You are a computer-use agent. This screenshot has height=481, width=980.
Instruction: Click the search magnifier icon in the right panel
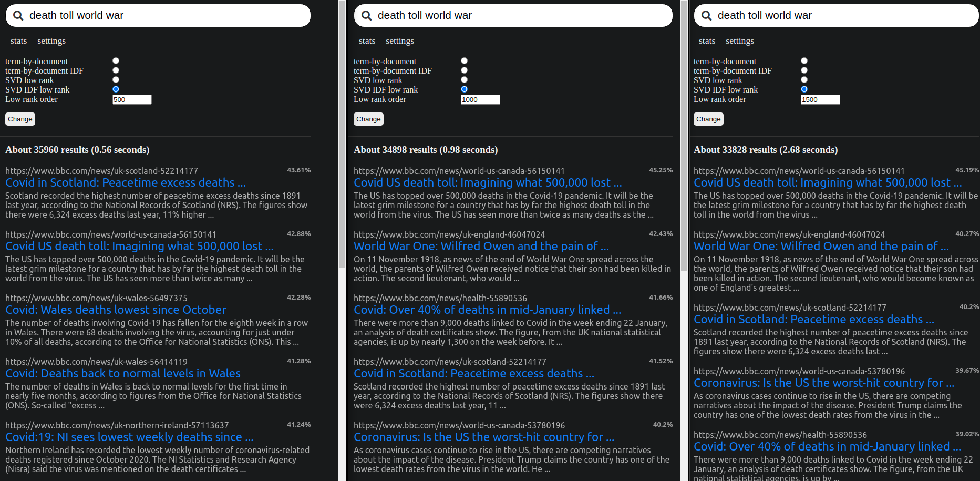click(x=707, y=16)
